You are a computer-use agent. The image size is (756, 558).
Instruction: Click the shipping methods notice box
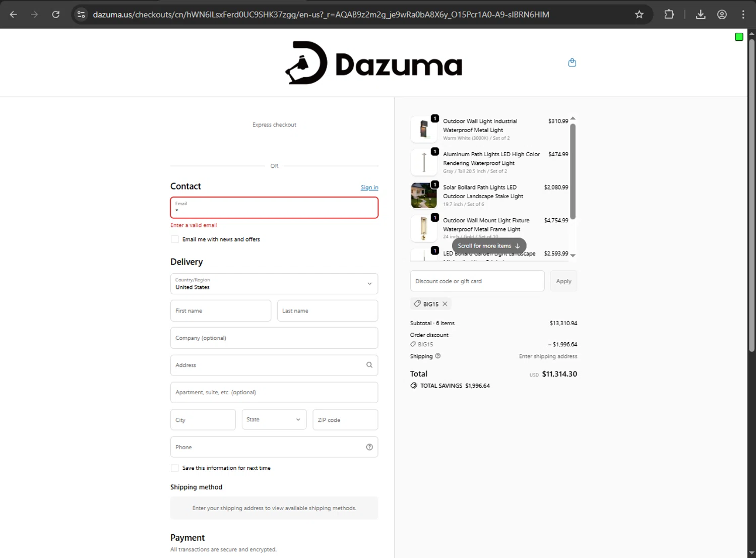tap(274, 508)
